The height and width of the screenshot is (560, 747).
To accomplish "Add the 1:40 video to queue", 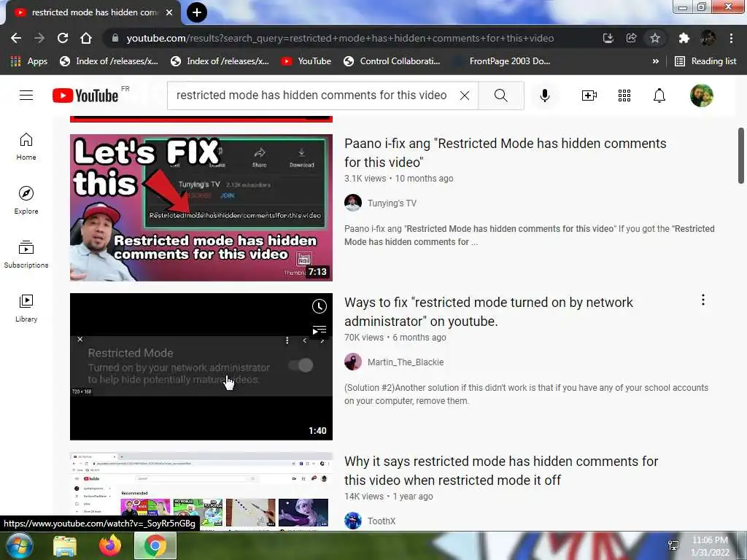I will (x=320, y=330).
